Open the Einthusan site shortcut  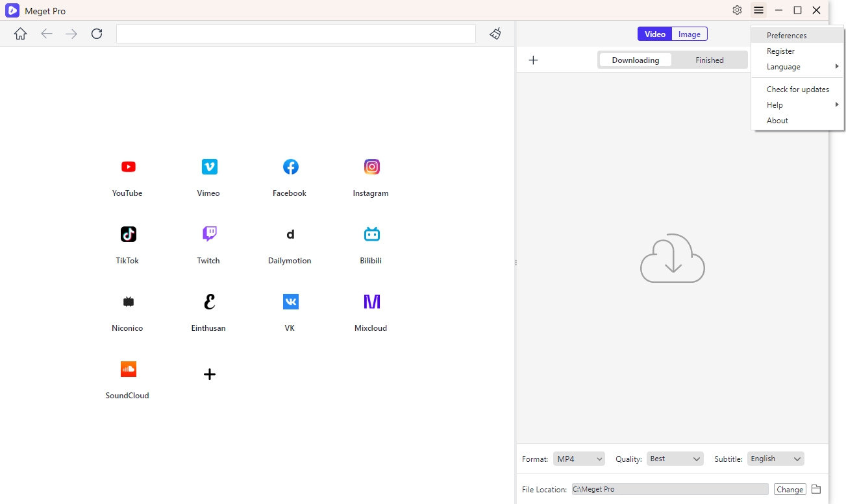(x=209, y=302)
